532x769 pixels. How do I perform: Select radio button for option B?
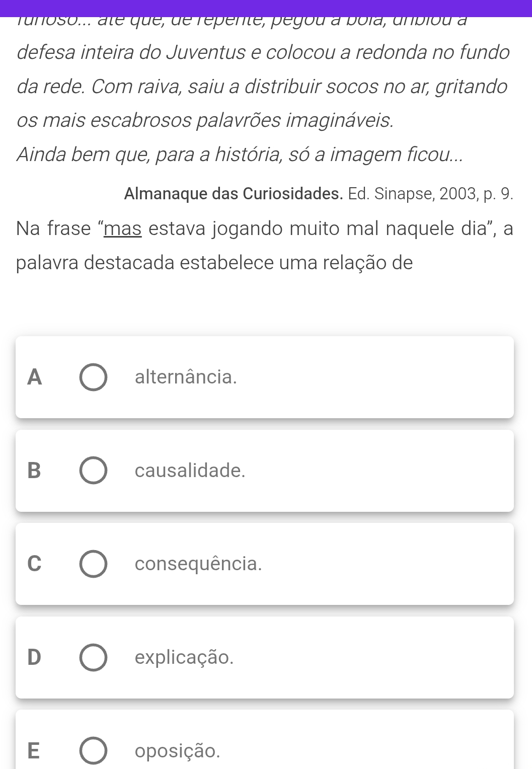tap(93, 471)
